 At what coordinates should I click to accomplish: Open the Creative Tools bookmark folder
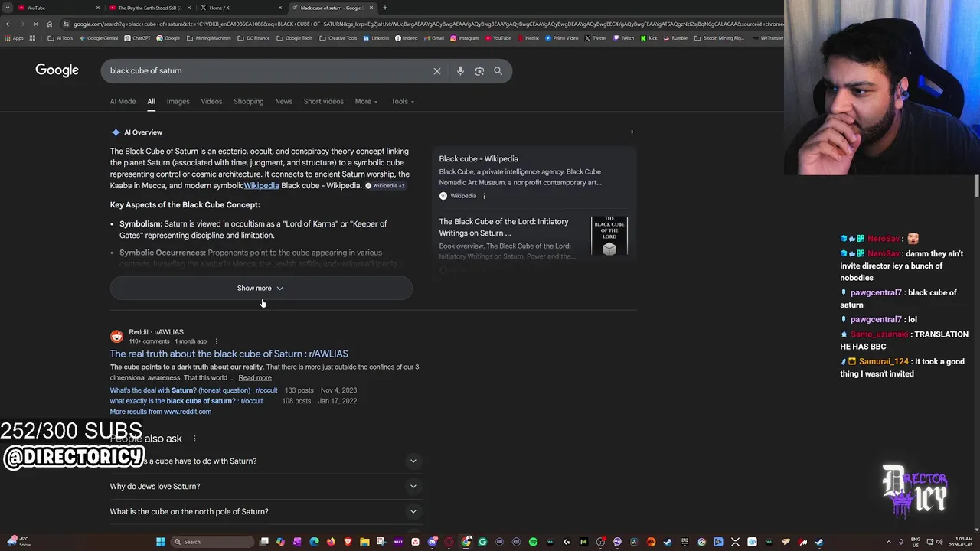338,38
